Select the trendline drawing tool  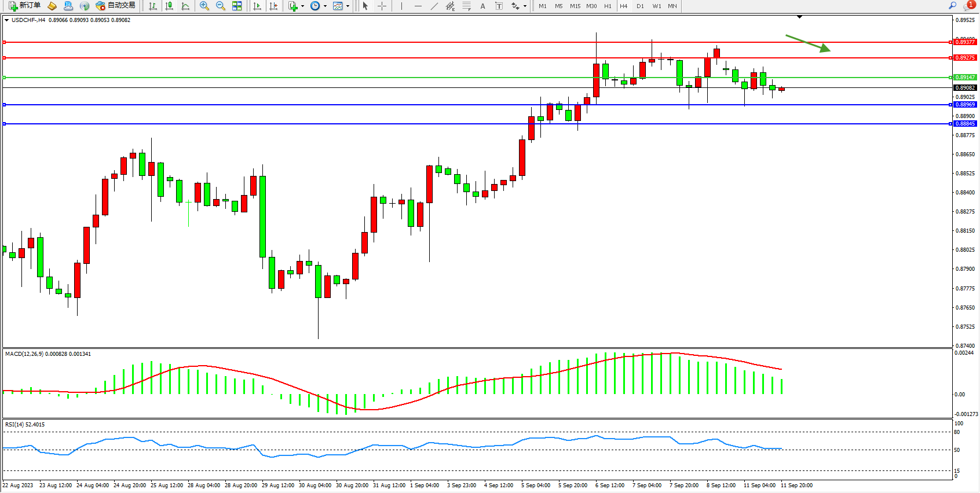[434, 6]
